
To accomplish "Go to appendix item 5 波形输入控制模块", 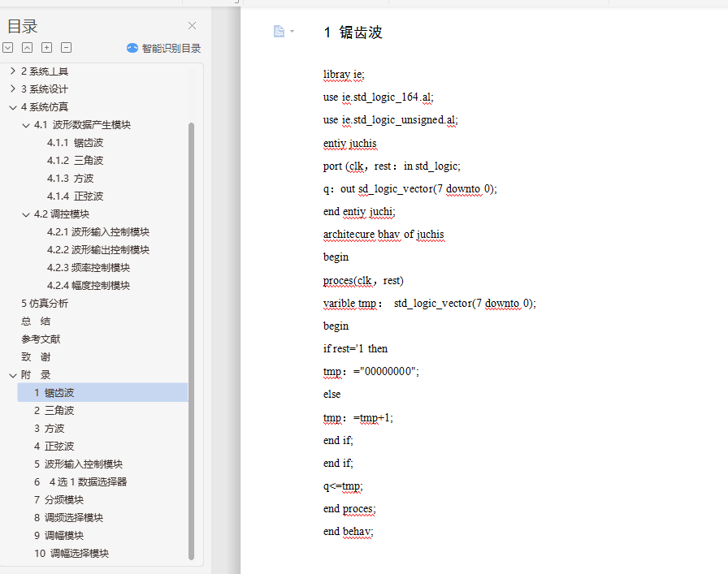I will (78, 464).
